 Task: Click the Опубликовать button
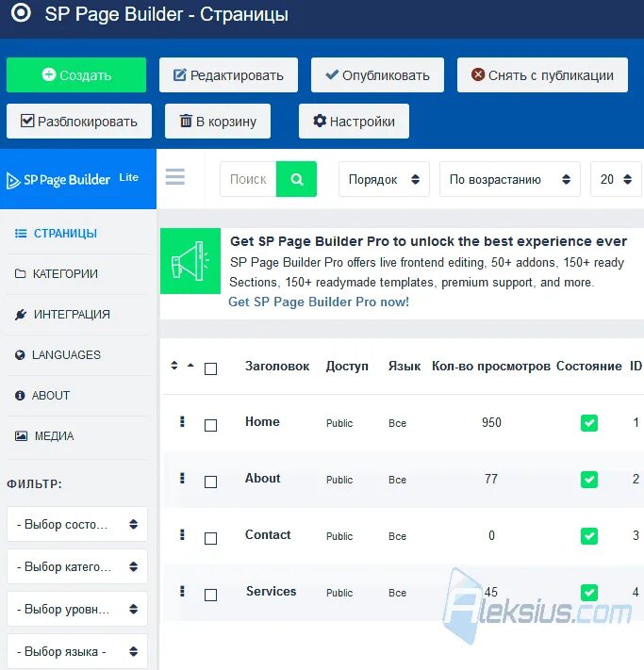(377, 74)
